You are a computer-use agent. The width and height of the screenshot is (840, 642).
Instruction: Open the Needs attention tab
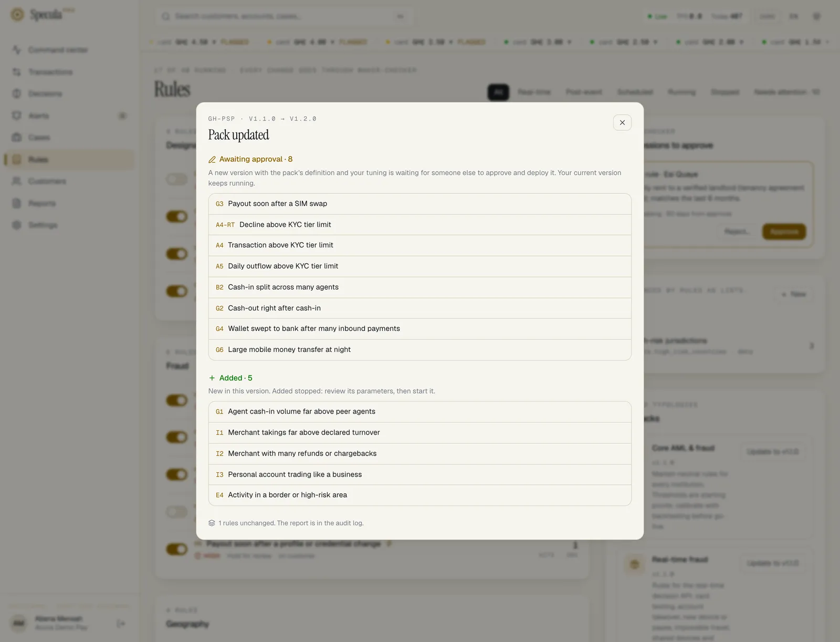tap(786, 92)
